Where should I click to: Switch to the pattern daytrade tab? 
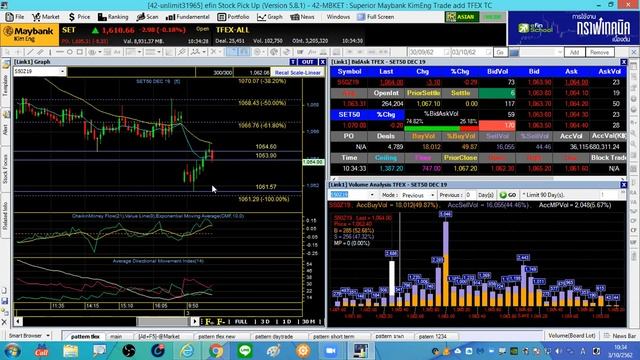tap(274, 336)
